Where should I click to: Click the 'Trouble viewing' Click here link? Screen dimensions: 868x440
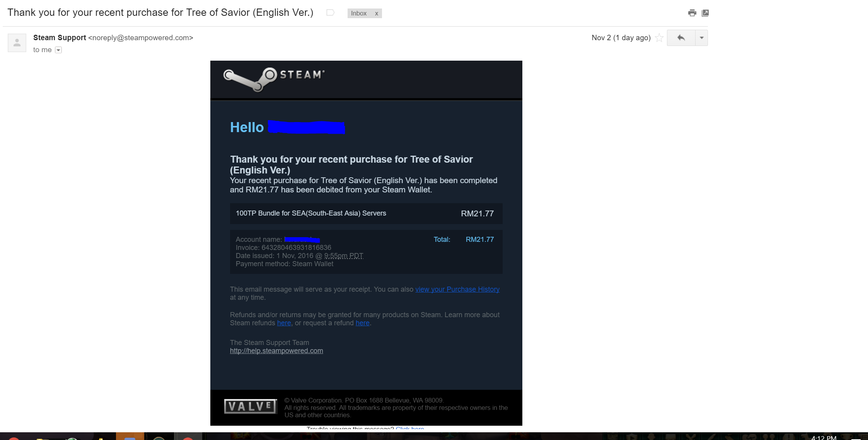click(410, 428)
